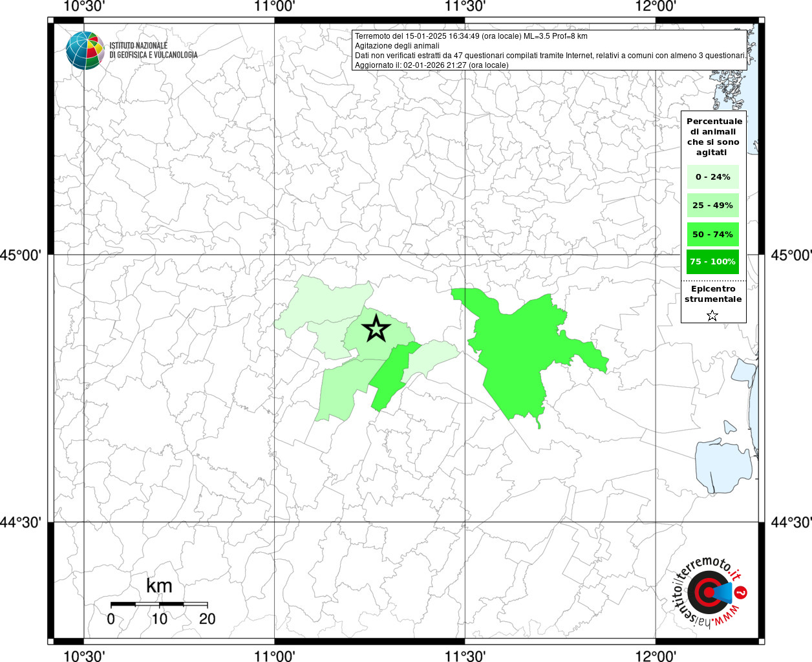Viewport: 812px width, 662px height.
Task: Click the 'Percentuale di animali' legend title
Action: pos(714,136)
